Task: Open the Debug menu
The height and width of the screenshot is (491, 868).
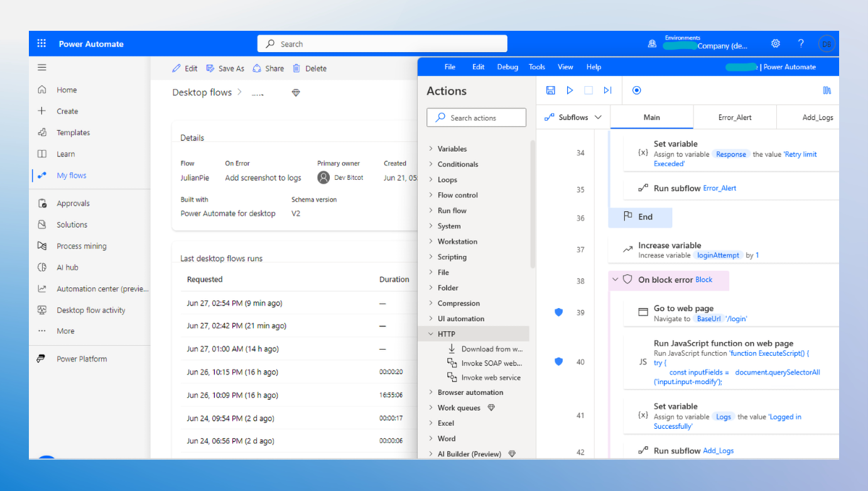Action: (x=507, y=67)
